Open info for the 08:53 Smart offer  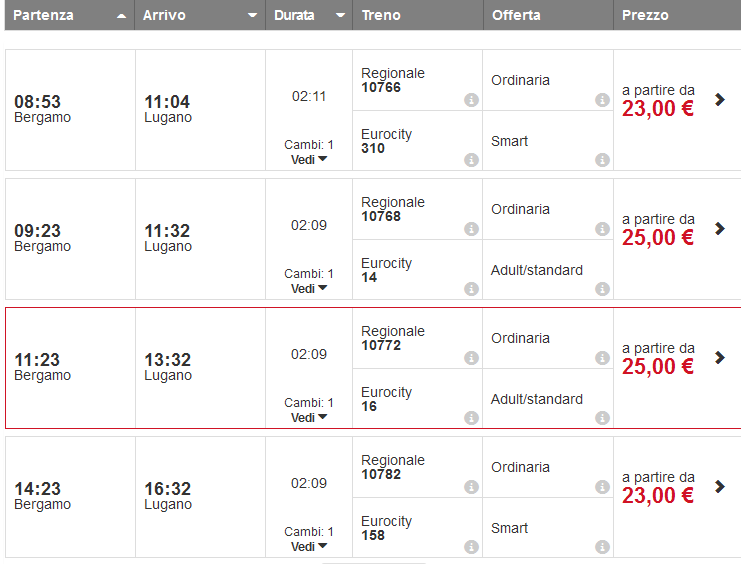click(x=602, y=160)
